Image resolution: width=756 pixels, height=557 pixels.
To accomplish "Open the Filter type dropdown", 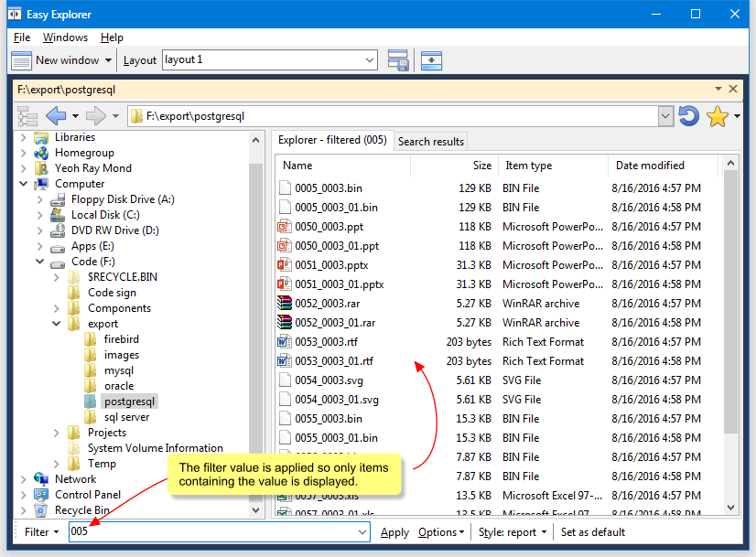I will click(42, 532).
